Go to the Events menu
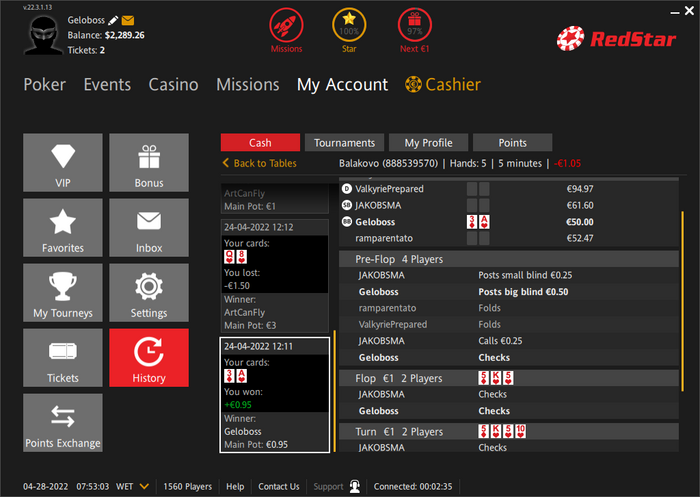Image resolution: width=700 pixels, height=497 pixels. (x=107, y=84)
